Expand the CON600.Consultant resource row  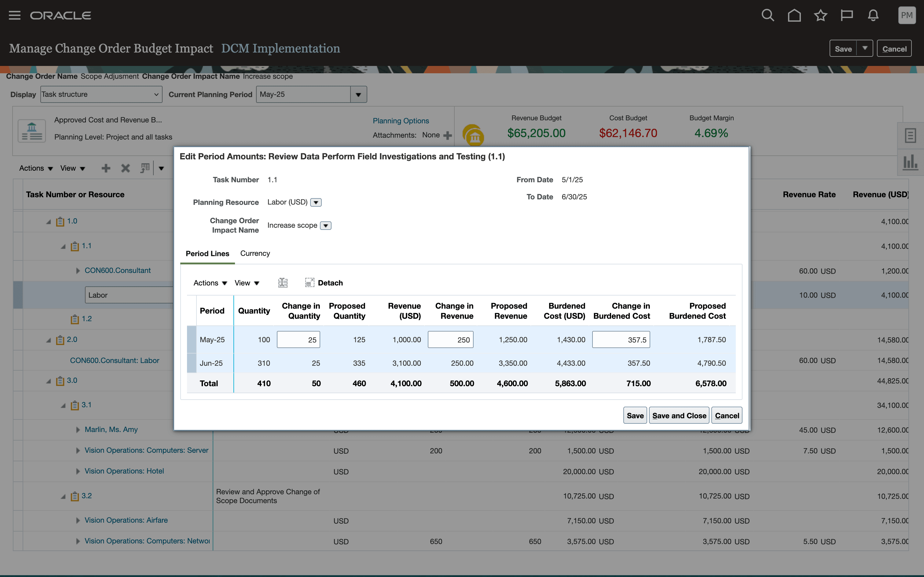coord(78,270)
